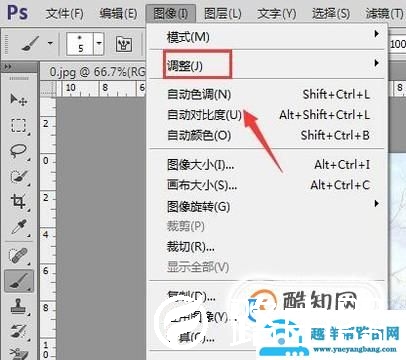Select the History Brush tool
This screenshot has height=360, width=406.
click(18, 331)
